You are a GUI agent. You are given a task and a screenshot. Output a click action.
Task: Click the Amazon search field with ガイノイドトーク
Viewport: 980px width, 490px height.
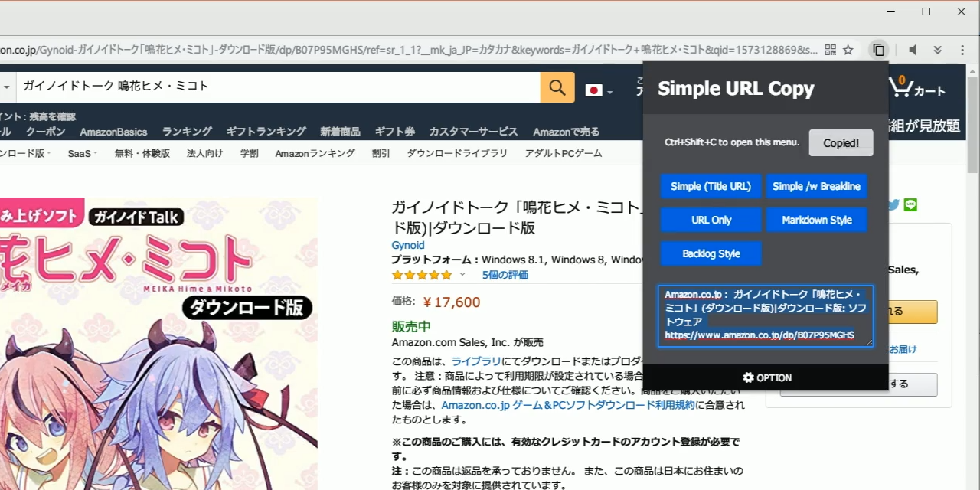coord(278,87)
